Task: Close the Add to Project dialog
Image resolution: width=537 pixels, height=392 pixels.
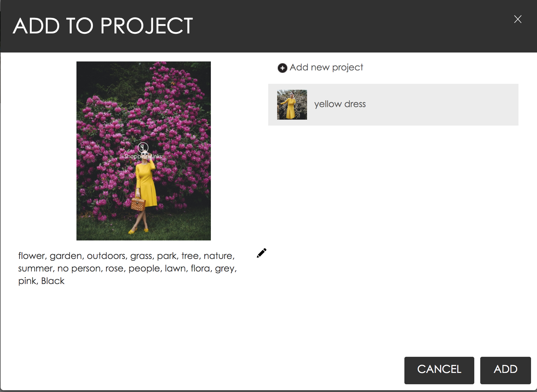Action: 518,19
